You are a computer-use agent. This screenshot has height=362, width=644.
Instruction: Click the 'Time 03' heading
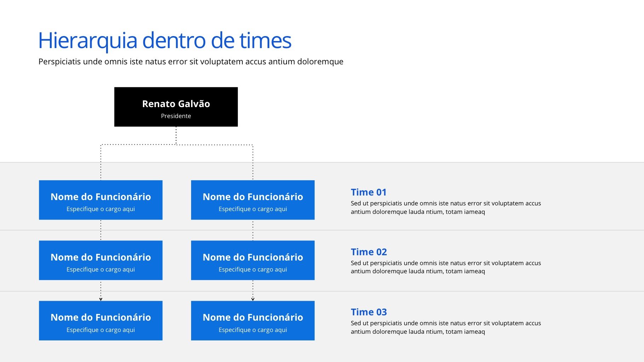[369, 312]
